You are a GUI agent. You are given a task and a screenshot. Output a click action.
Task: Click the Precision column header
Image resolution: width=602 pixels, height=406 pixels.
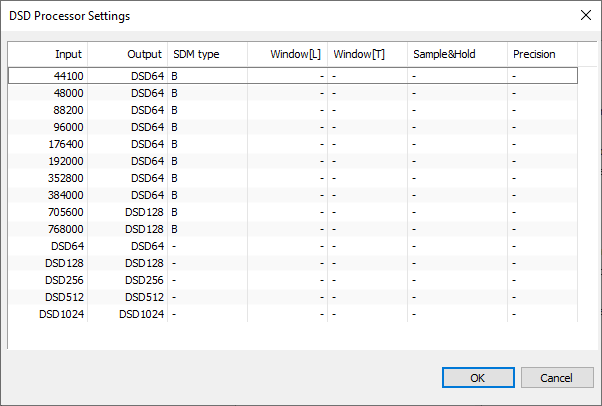coord(542,54)
